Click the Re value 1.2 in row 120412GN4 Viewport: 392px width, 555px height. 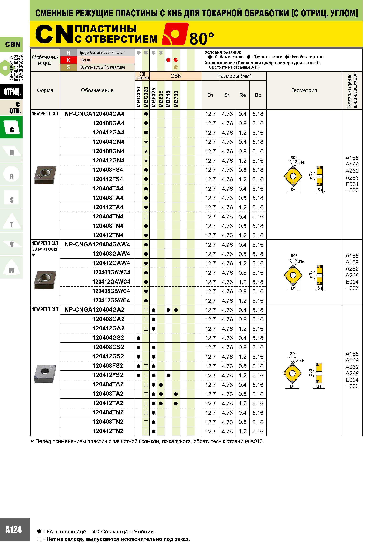(242, 161)
